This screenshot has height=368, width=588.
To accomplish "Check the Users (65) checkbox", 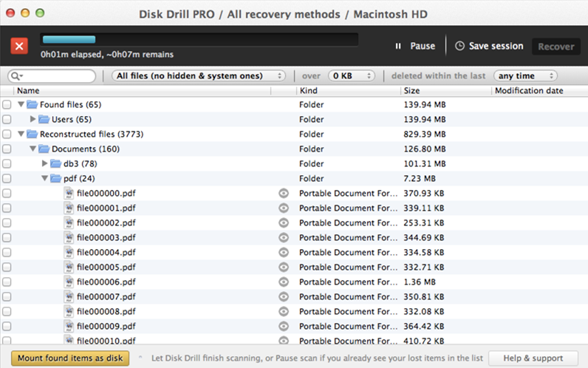I will pos(7,119).
